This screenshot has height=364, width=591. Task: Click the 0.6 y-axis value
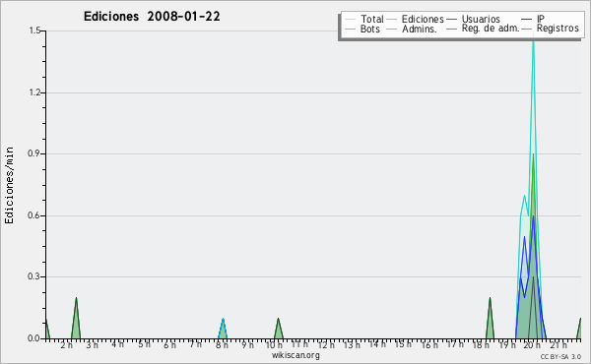click(x=33, y=215)
